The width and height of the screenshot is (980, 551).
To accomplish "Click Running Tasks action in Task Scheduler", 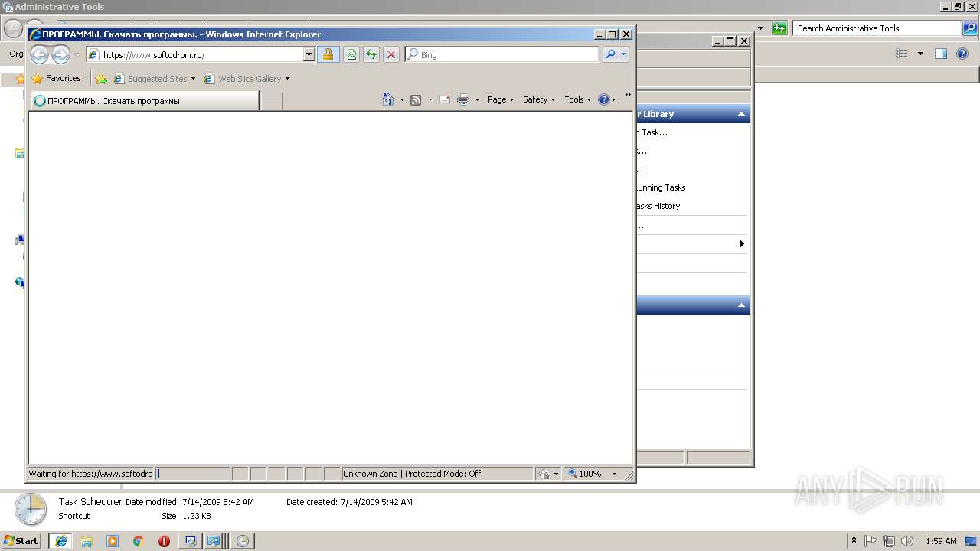I will point(661,187).
